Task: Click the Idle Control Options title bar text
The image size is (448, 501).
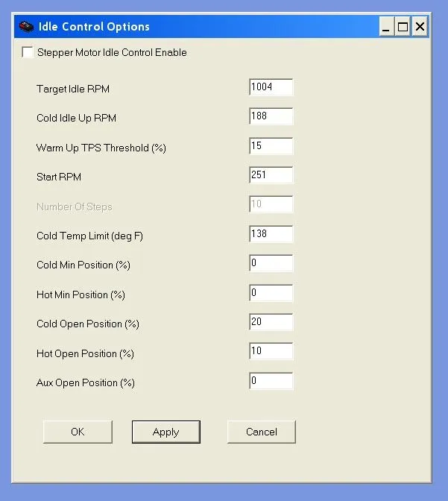Action: (x=95, y=27)
